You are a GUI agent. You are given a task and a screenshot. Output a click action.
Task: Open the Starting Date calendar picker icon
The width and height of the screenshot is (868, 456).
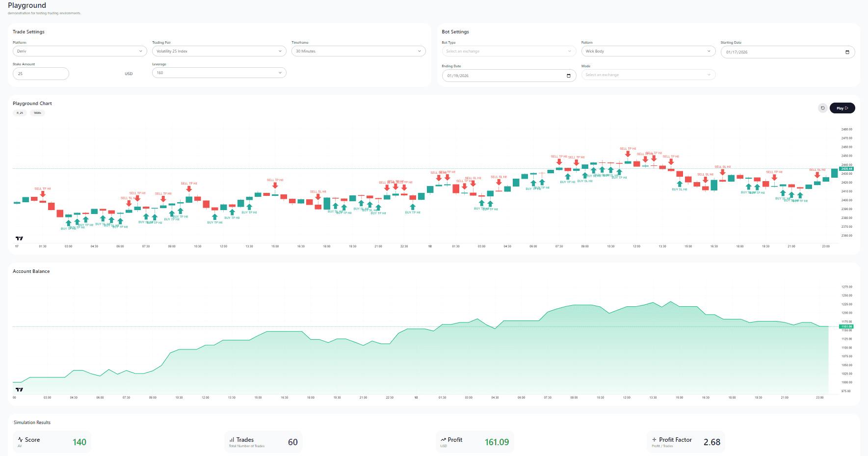(847, 52)
